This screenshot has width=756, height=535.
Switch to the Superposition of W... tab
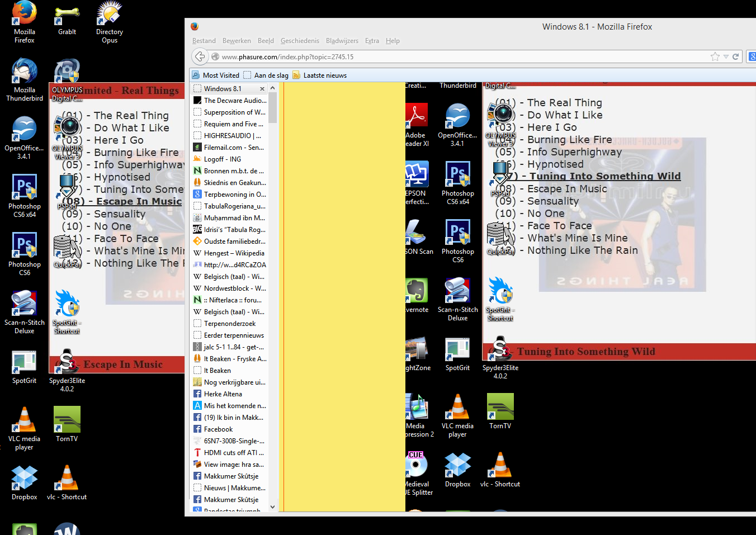point(229,112)
